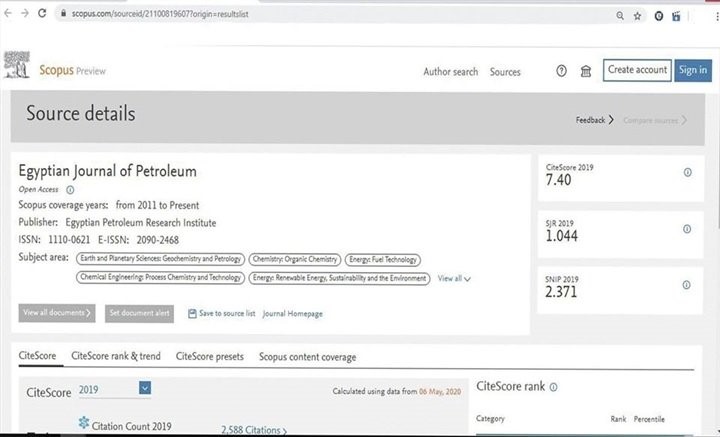Image resolution: width=720 pixels, height=437 pixels.
Task: Select Chemistry: Organic Chemistry subject tag
Action: tap(295, 259)
